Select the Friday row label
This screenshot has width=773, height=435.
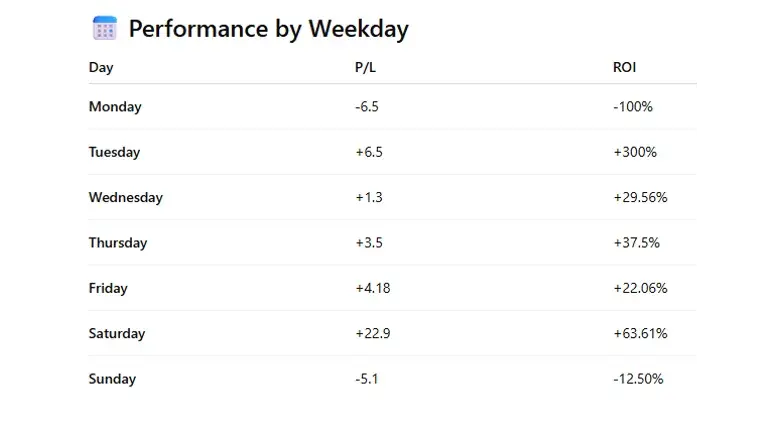point(108,288)
